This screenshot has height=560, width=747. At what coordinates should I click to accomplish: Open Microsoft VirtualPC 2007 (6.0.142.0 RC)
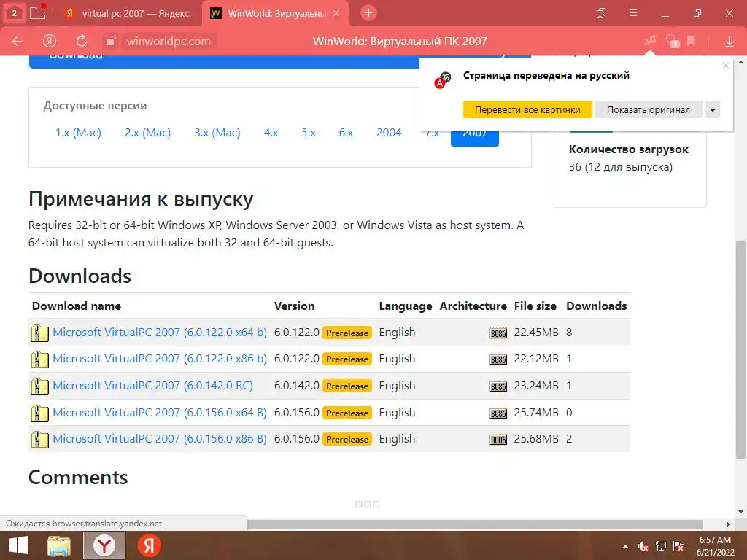pos(153,385)
